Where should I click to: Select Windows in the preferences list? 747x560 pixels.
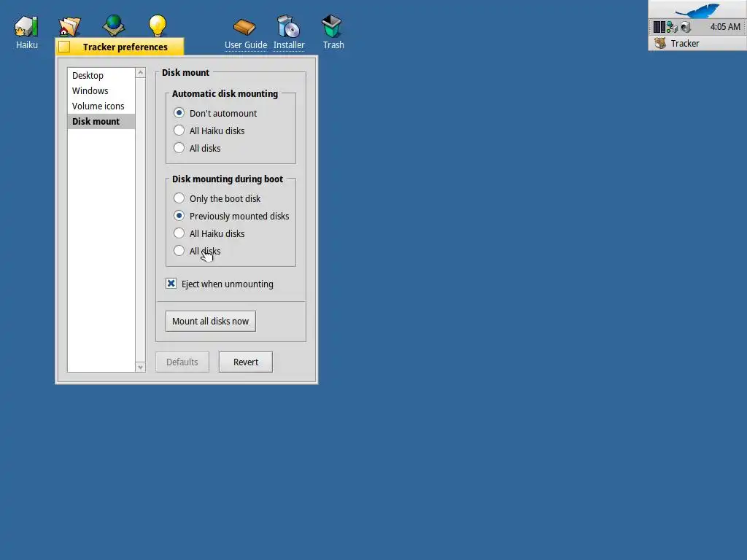(x=101, y=90)
